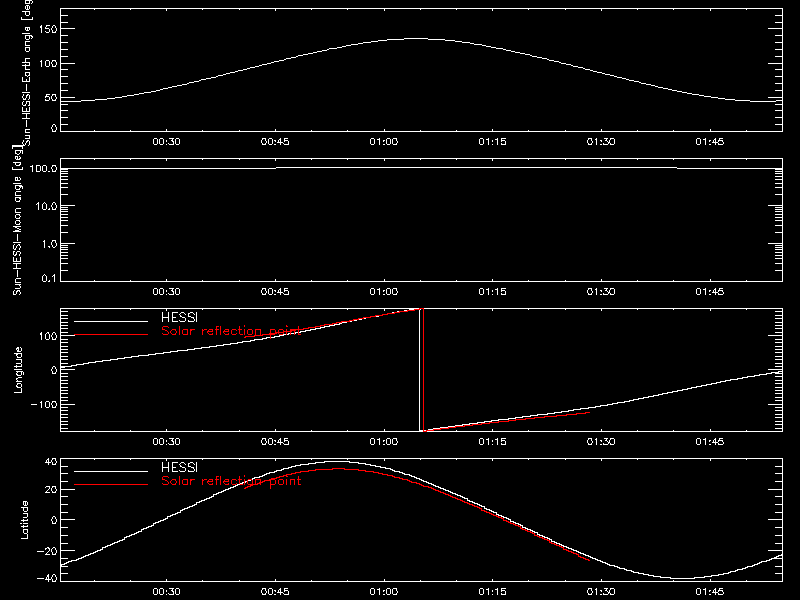Click the 0 tick label on Longitude plot
The image size is (800, 600).
click(x=54, y=370)
